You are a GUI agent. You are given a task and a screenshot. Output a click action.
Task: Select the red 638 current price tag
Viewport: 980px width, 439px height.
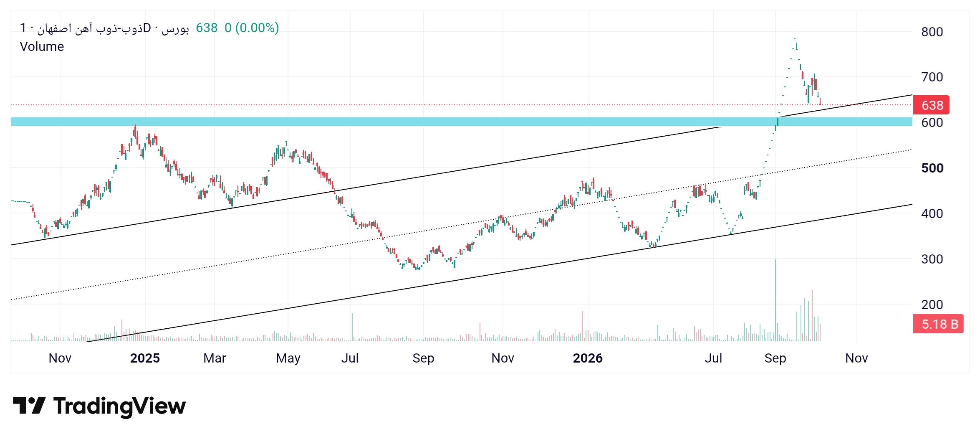pyautogui.click(x=931, y=105)
